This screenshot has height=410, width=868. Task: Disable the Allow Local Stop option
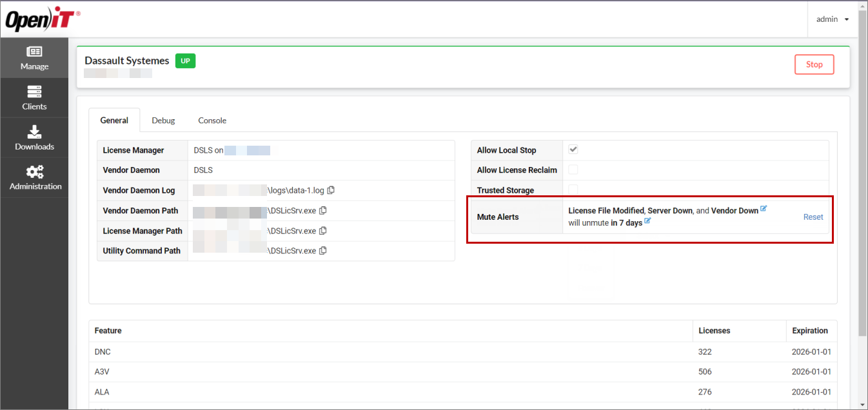[x=573, y=149]
